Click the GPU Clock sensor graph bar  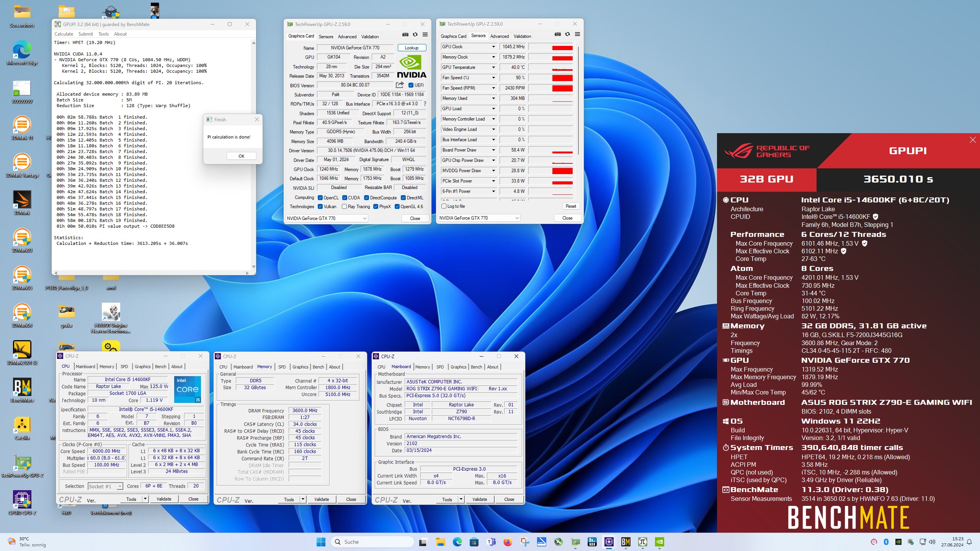tap(550, 47)
